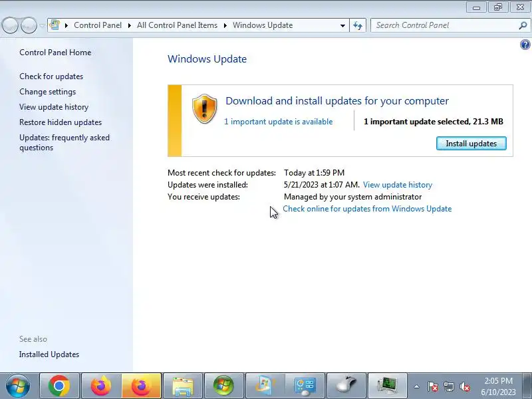Click the 'Windows Update' page heading
532x399 pixels.
[207, 59]
